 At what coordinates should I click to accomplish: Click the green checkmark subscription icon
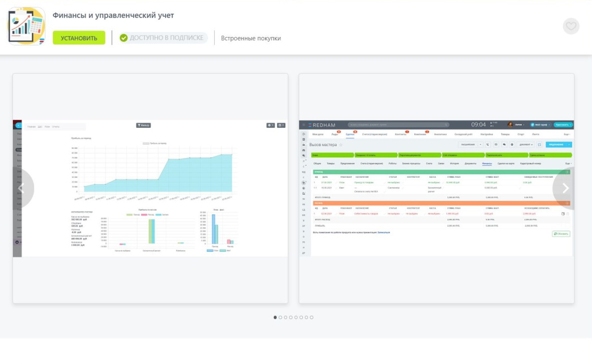tap(123, 38)
